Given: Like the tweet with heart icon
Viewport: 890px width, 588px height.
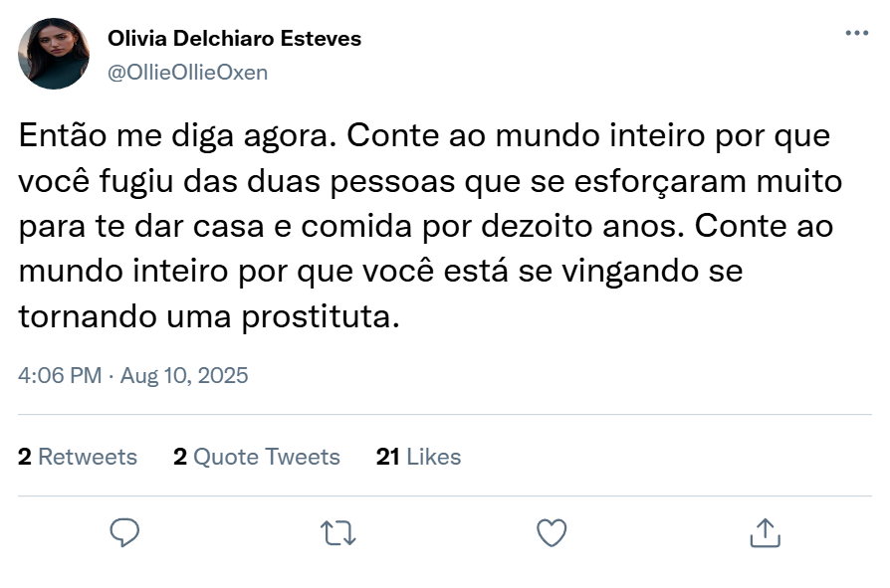Looking at the screenshot, I should coord(552,532).
